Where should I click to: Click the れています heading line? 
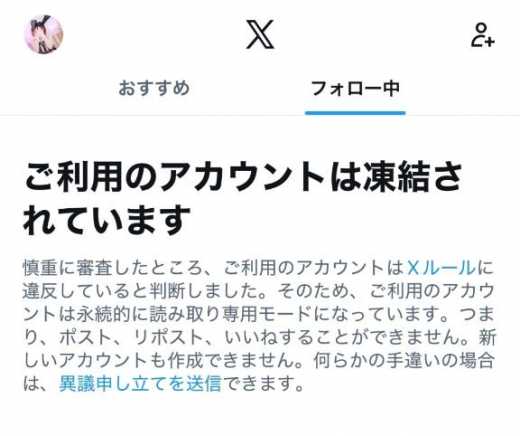[107, 219]
